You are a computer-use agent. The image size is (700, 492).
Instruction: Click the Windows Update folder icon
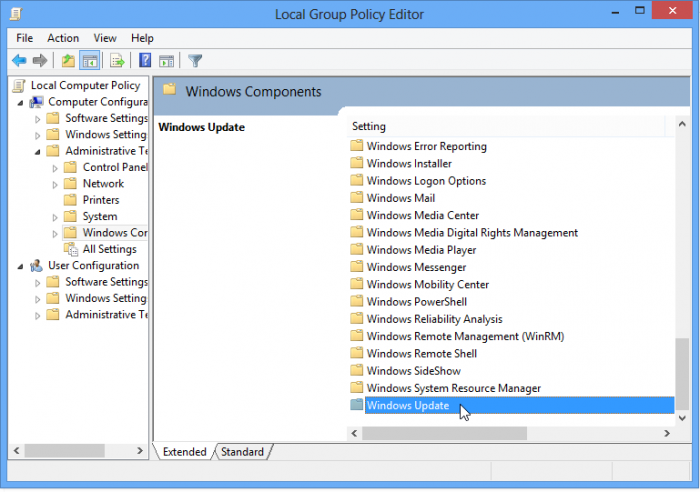click(x=356, y=404)
